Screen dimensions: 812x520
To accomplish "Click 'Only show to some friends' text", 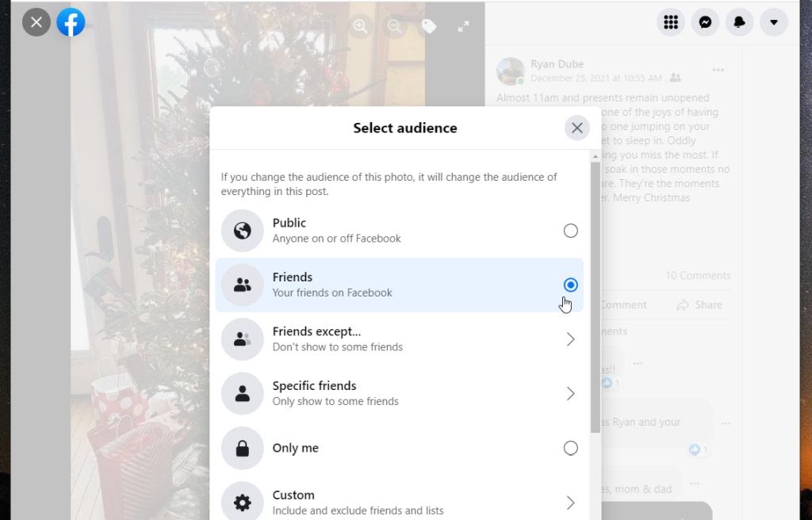I will (x=335, y=401).
